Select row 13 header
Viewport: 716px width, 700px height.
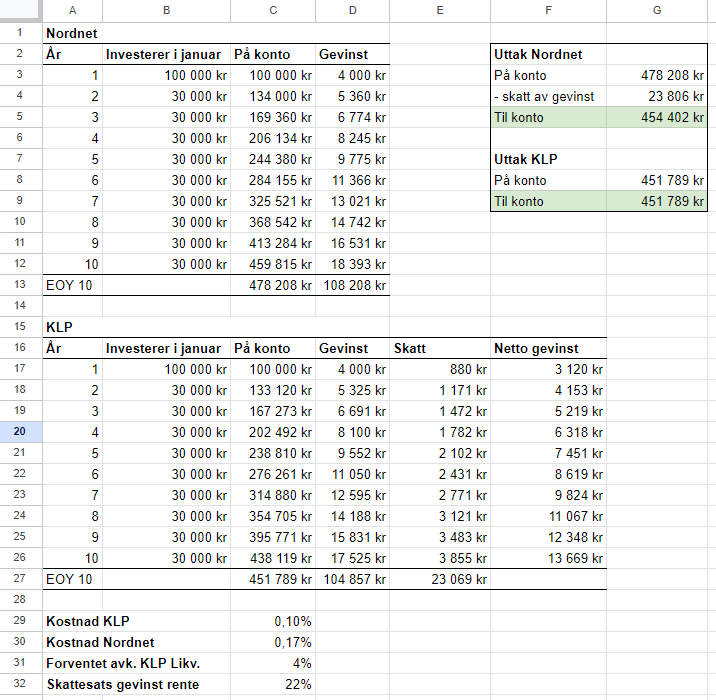tap(21, 285)
